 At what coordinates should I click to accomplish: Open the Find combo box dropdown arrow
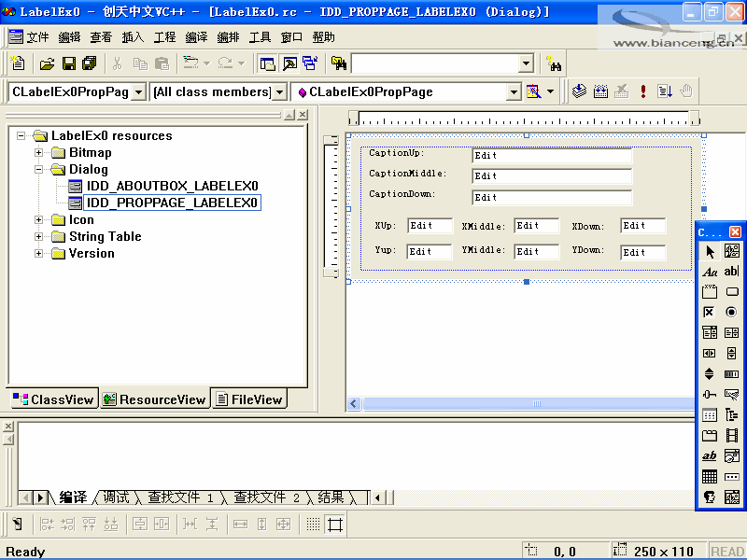point(526,63)
